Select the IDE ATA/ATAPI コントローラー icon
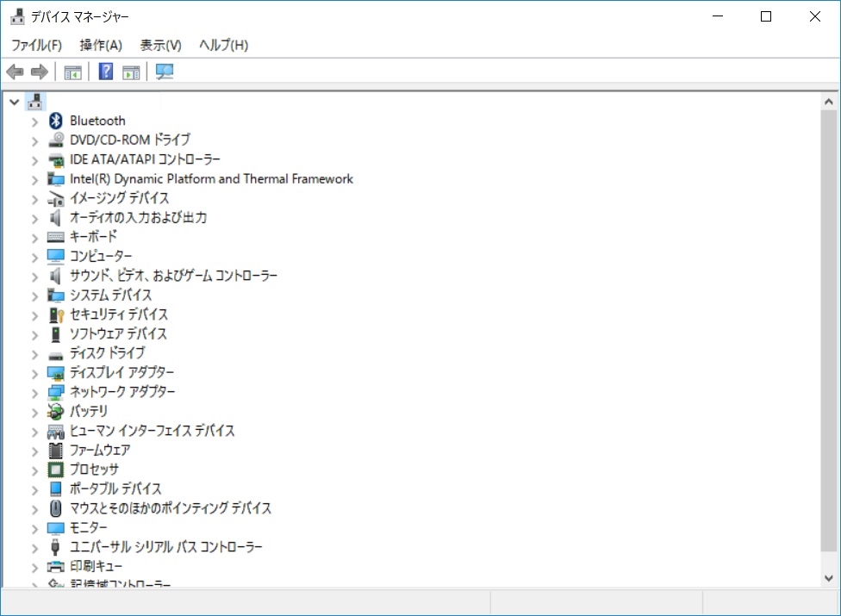Image resolution: width=841 pixels, height=616 pixels. [56, 159]
